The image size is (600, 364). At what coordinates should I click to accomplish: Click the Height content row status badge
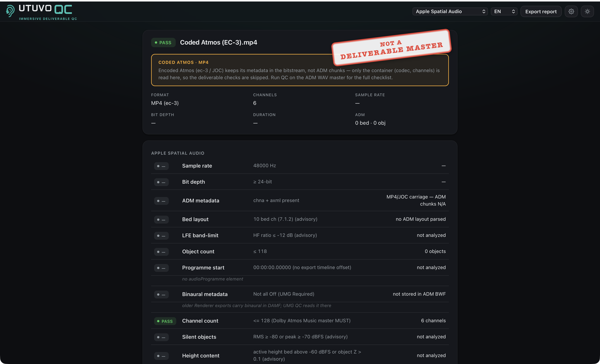coord(161,356)
